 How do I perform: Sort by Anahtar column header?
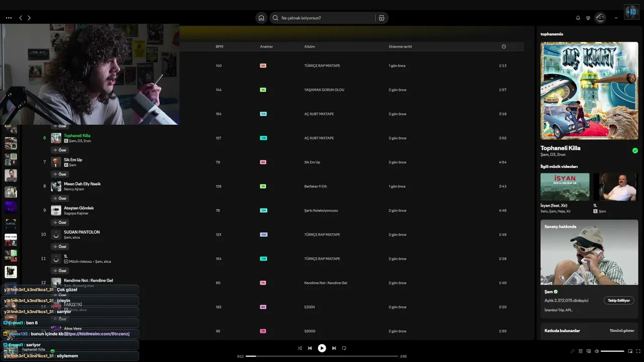coord(267,47)
